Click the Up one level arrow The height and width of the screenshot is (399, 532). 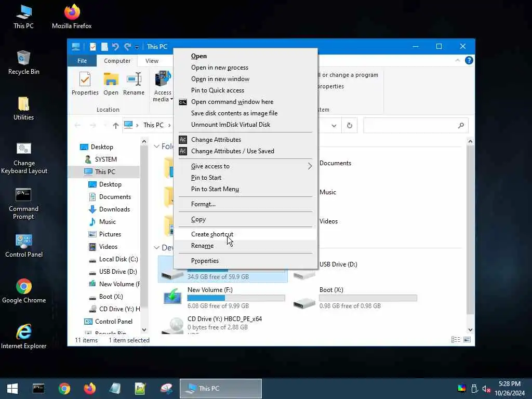[116, 126]
